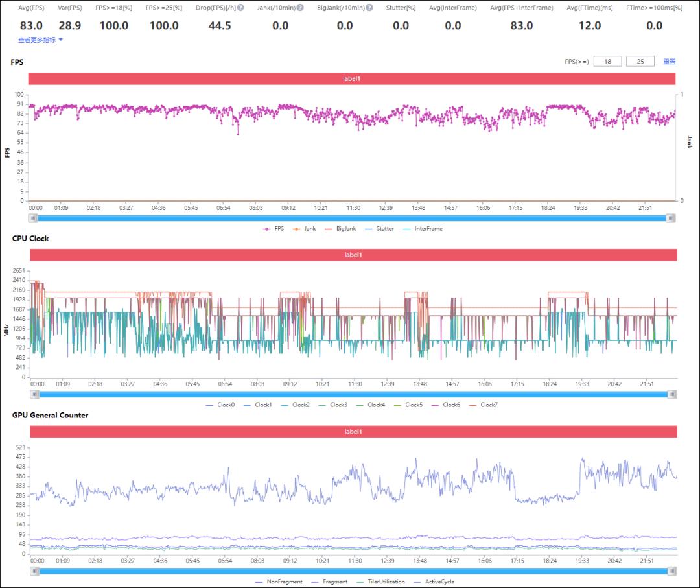Toggle Fragment series in GPU legend
The width and height of the screenshot is (700, 588).
[x=329, y=582]
